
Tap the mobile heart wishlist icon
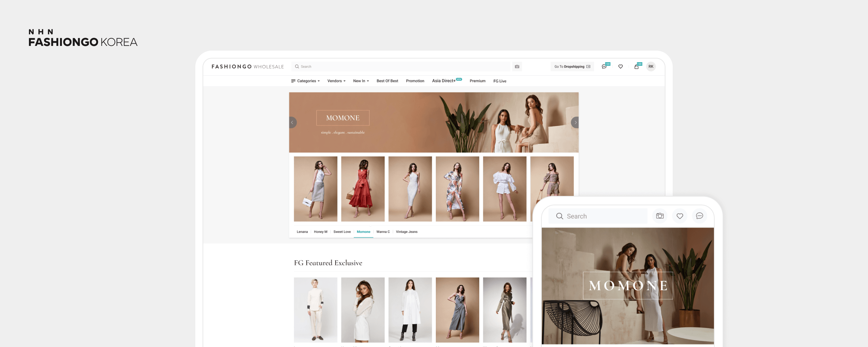(680, 216)
